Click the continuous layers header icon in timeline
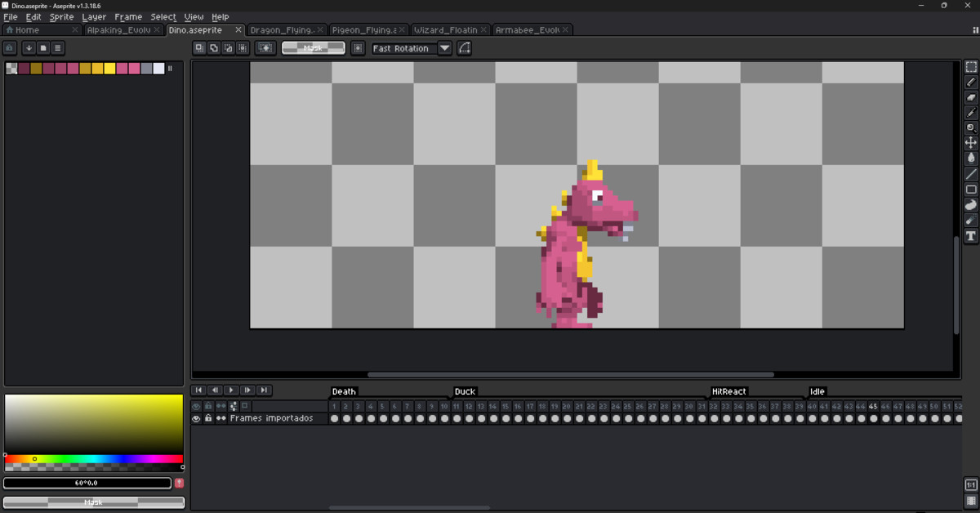This screenshot has width=980, height=513. 220,406
